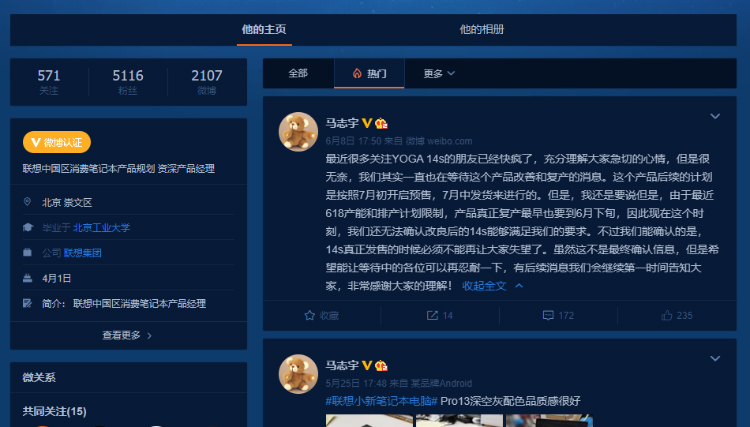Image resolution: width=750 pixels, height=427 pixels.
Task: Click the 4月1日 birthday text
Action: point(56,278)
